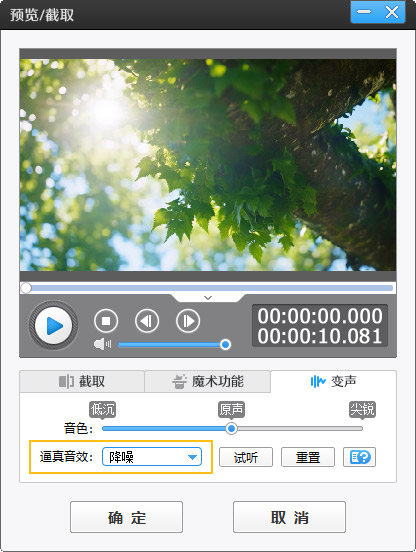Click the volume slider knob
The image size is (416, 552).
click(225, 344)
